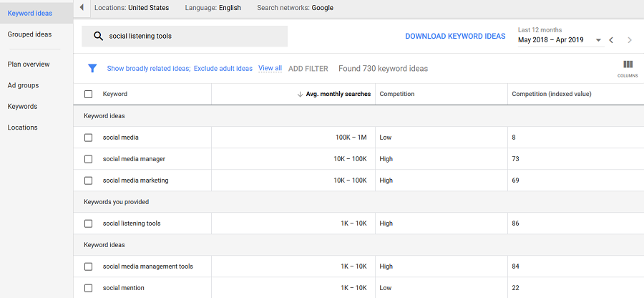Open Grouped ideas in sidebar
Image resolution: width=644 pixels, height=298 pixels.
point(29,34)
